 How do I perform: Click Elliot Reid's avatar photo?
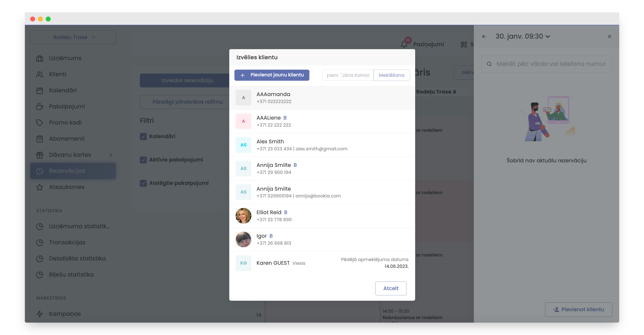[x=243, y=216]
